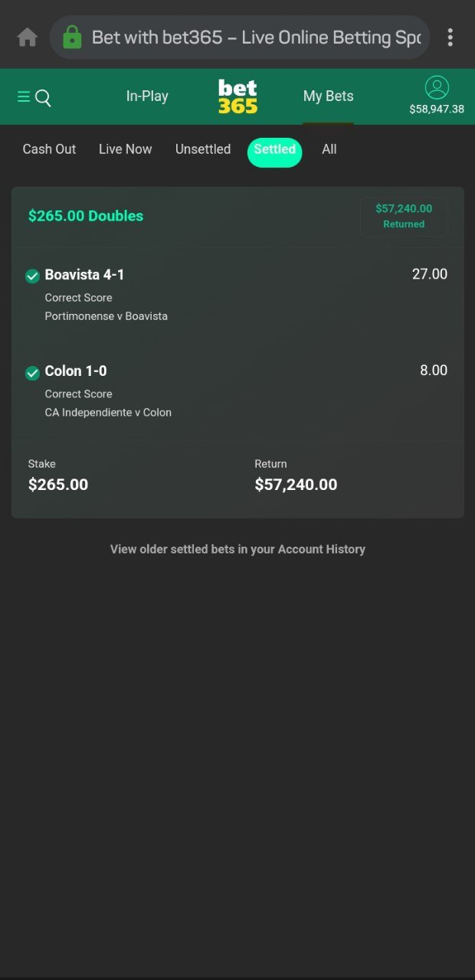Screen dimensions: 475x980
Task: Tap the padlock icon in the address bar
Action: [x=72, y=36]
